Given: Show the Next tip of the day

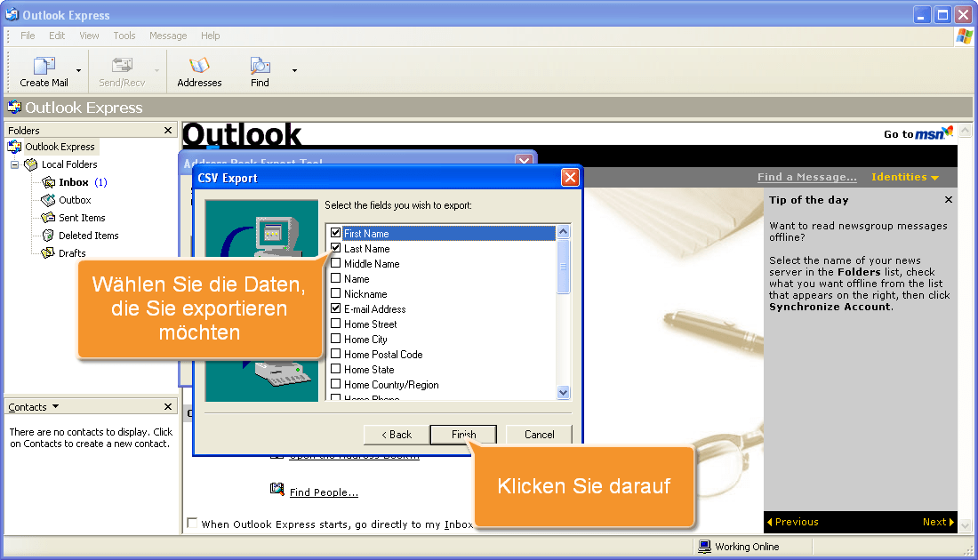Looking at the screenshot, I should coord(938,522).
